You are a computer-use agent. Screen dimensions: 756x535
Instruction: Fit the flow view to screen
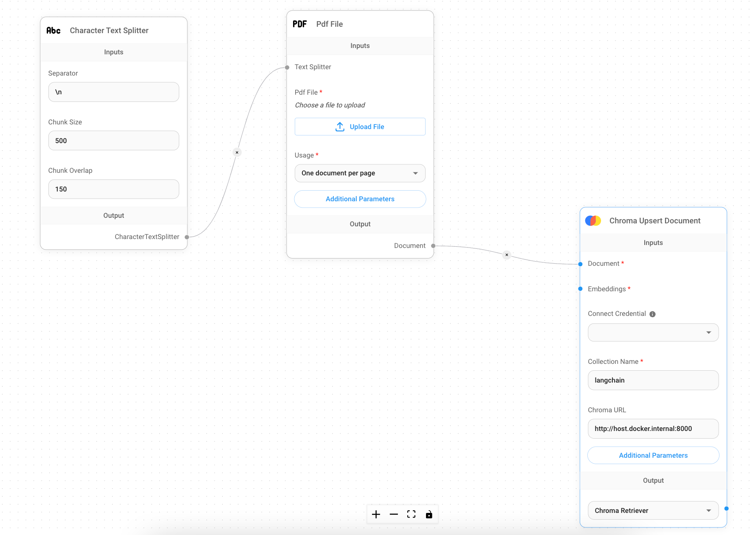click(x=411, y=515)
